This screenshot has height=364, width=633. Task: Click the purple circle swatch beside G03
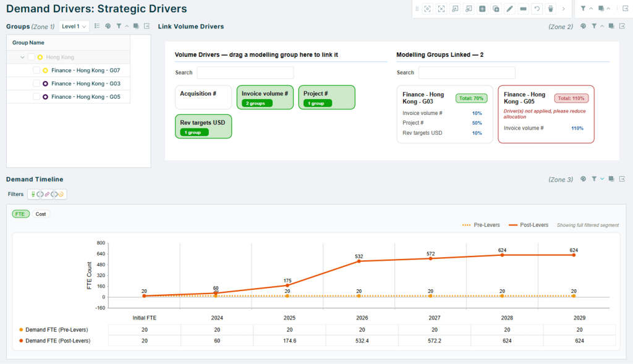[x=45, y=84]
